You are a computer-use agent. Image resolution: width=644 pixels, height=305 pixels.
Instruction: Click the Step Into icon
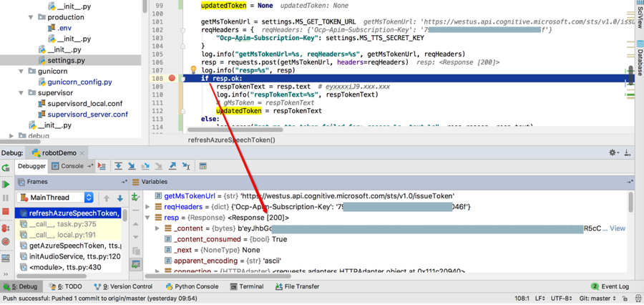point(132,166)
